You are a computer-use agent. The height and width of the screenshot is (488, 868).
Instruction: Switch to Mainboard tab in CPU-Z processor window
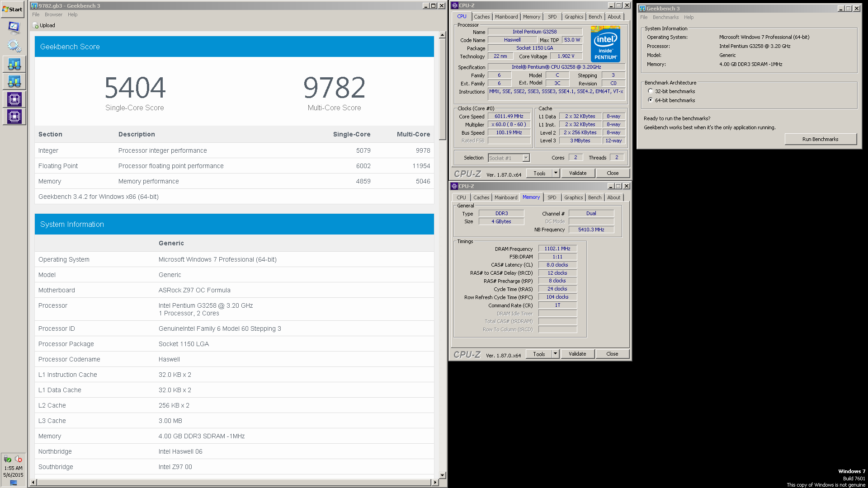506,17
